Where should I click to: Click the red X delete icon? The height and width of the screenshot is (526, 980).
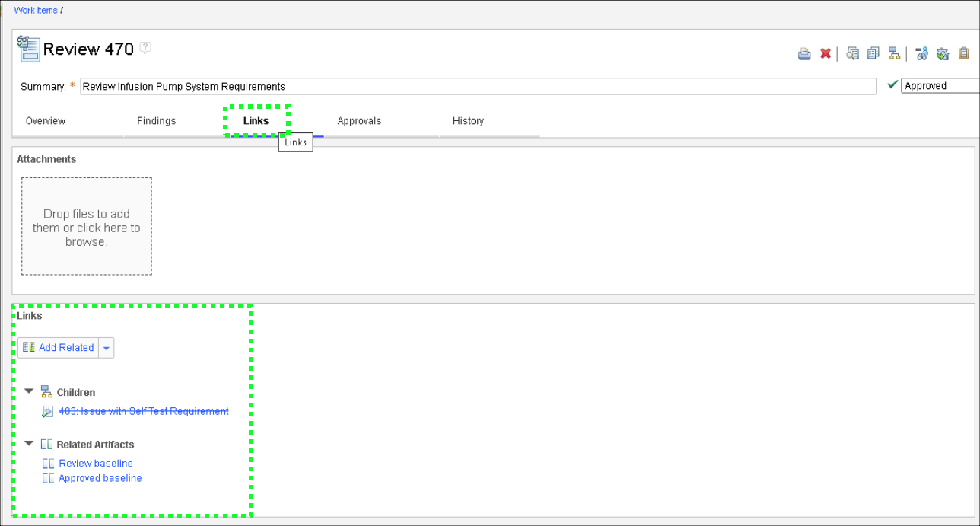coord(826,53)
